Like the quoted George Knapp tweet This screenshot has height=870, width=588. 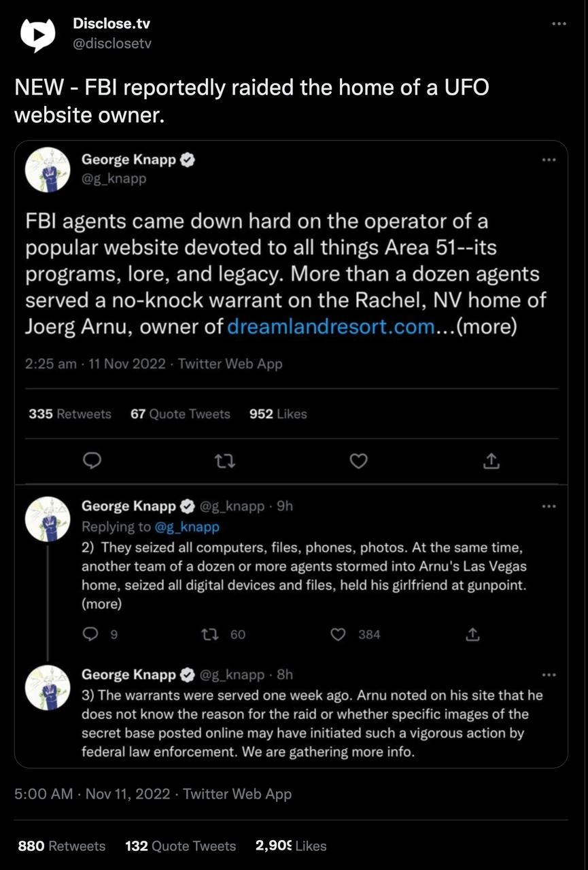pyautogui.click(x=358, y=461)
